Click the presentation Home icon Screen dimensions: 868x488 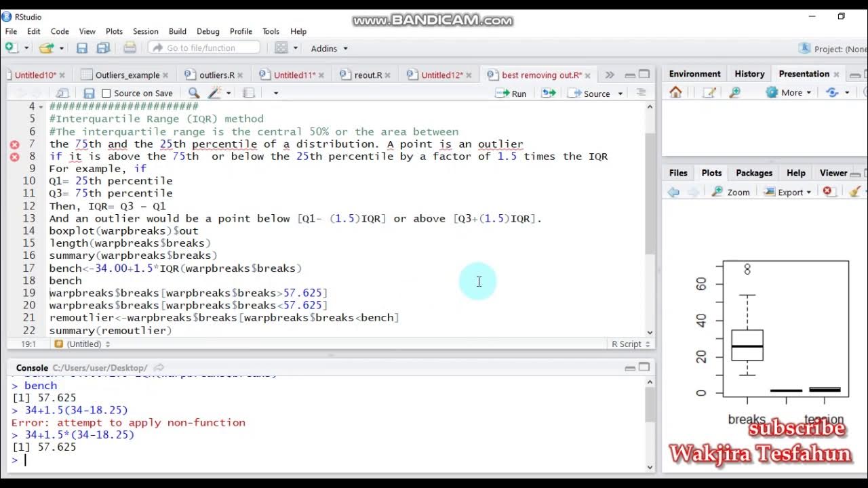coord(675,93)
